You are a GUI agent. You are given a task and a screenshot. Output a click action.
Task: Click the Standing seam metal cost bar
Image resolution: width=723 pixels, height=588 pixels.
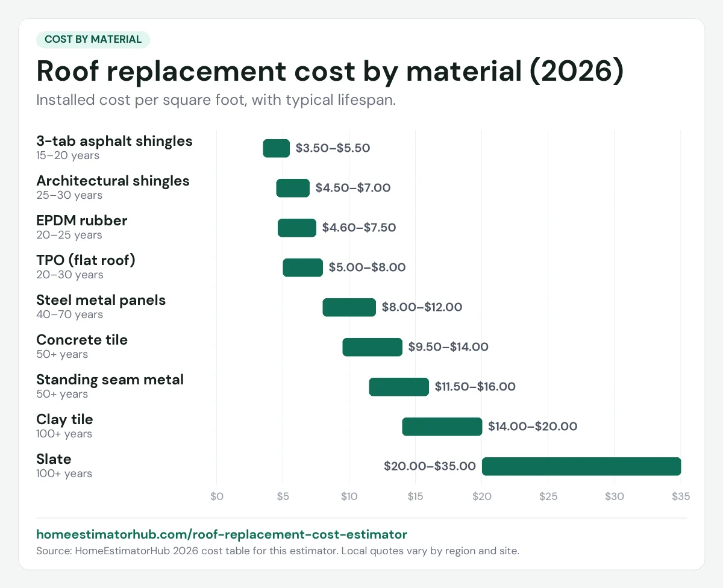pos(399,387)
